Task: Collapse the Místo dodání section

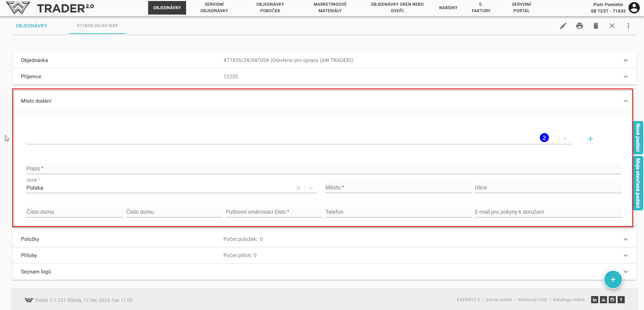Action: pos(625,101)
